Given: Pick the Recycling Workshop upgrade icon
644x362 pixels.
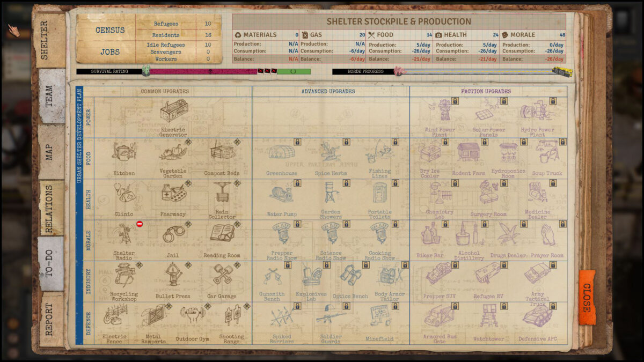Looking at the screenshot, I should (123, 275).
